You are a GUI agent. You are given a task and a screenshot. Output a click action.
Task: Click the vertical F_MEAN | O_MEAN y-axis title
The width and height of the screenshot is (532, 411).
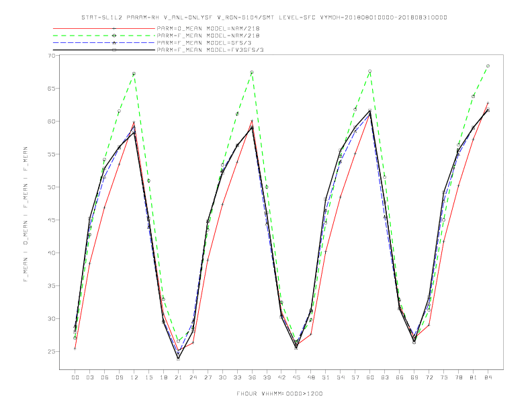(x=26, y=214)
